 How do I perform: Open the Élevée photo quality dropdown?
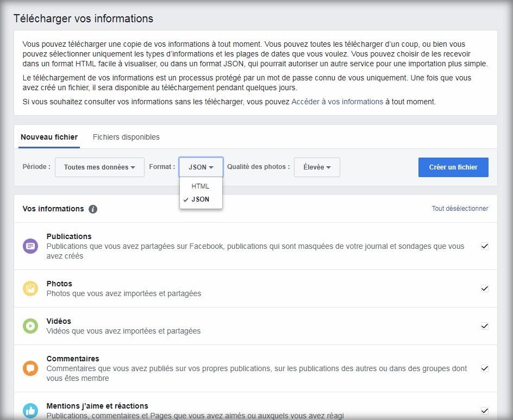click(317, 167)
